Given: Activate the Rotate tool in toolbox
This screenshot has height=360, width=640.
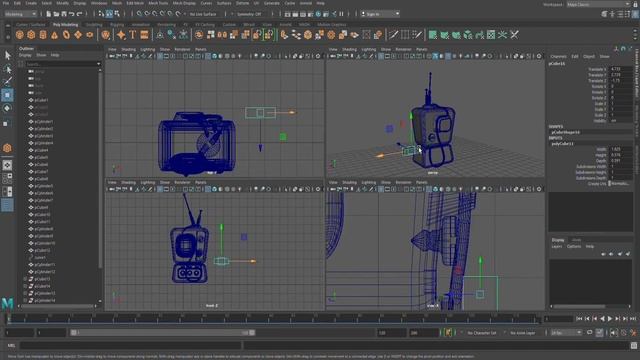Looking at the screenshot, I should tap(7, 109).
